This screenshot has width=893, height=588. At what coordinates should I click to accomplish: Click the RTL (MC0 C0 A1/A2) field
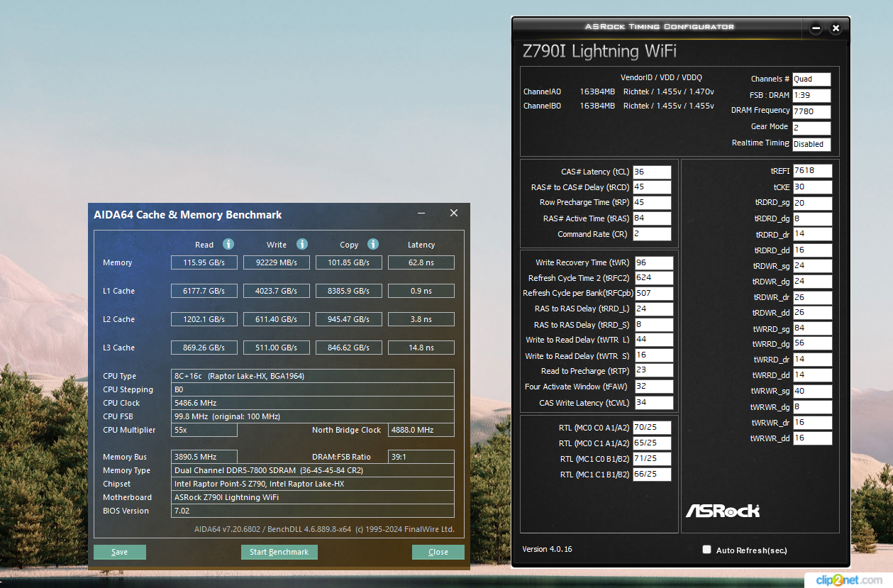tap(651, 428)
